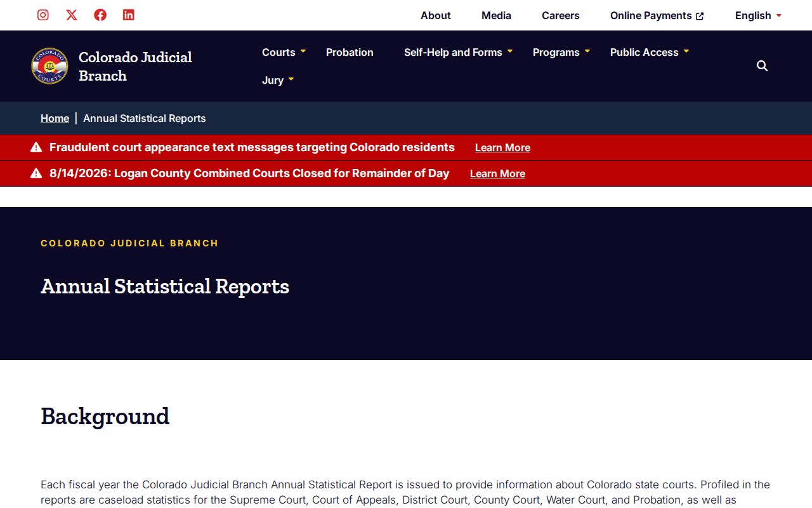Click Learn More for fraudulent text messages alert
The height and width of the screenshot is (508, 812).
(502, 147)
